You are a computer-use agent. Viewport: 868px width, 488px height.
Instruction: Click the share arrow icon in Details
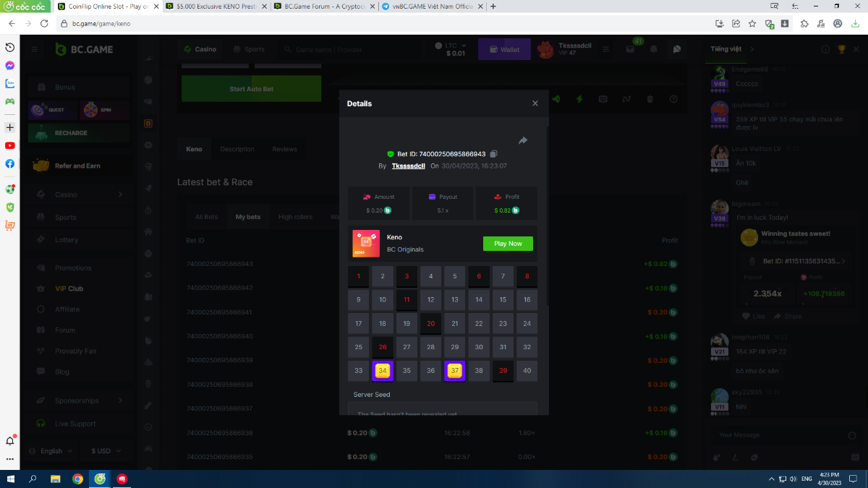click(x=523, y=140)
